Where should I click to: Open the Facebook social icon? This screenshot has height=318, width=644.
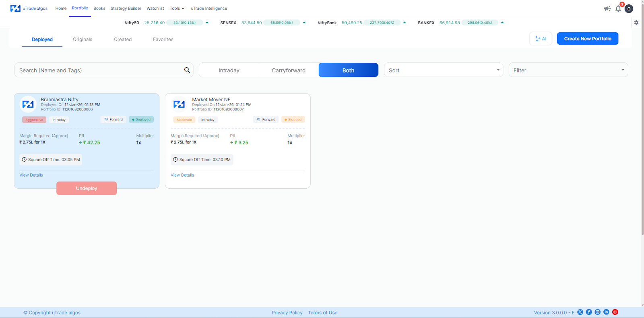point(589,312)
